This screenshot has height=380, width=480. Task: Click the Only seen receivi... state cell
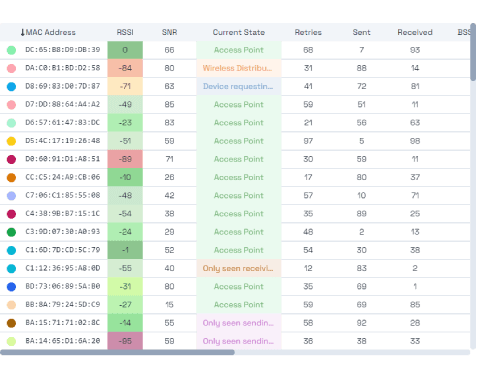click(239, 268)
